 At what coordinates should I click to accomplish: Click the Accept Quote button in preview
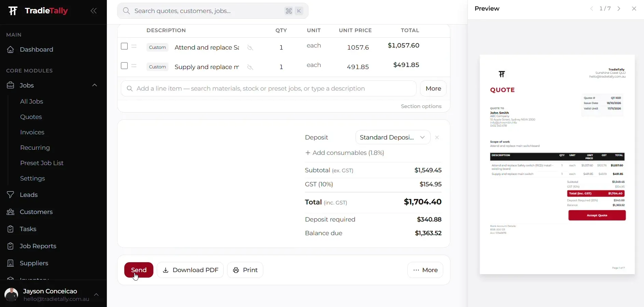click(x=597, y=215)
